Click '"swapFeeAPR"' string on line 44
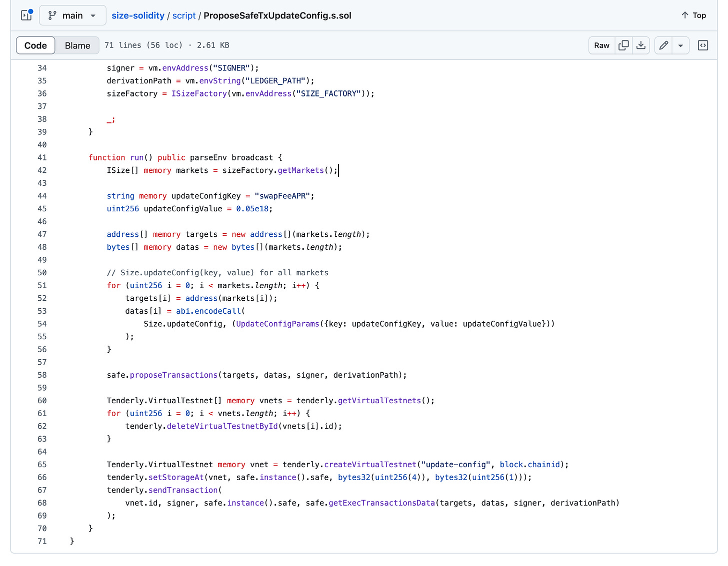The height and width of the screenshot is (566, 728). tap(282, 196)
